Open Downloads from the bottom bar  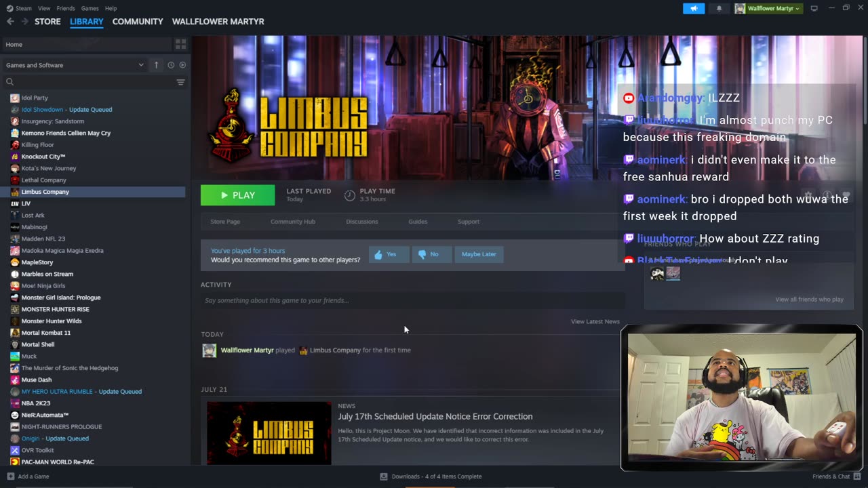(431, 476)
